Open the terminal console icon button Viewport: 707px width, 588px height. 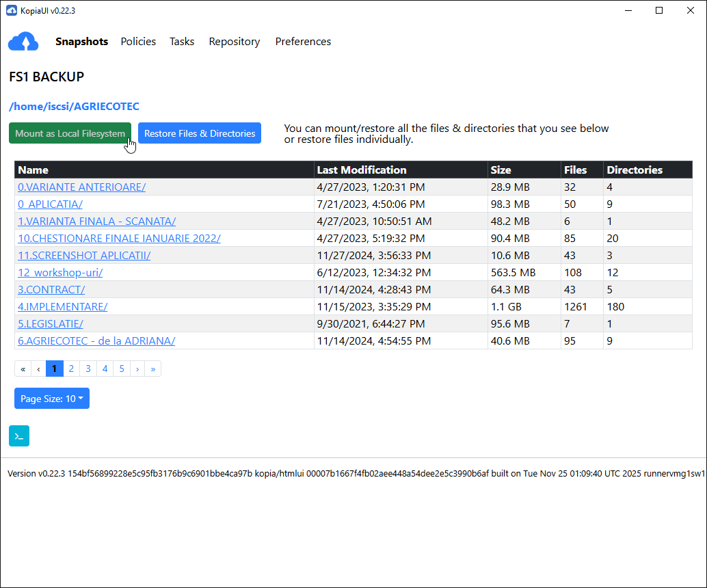coord(19,436)
